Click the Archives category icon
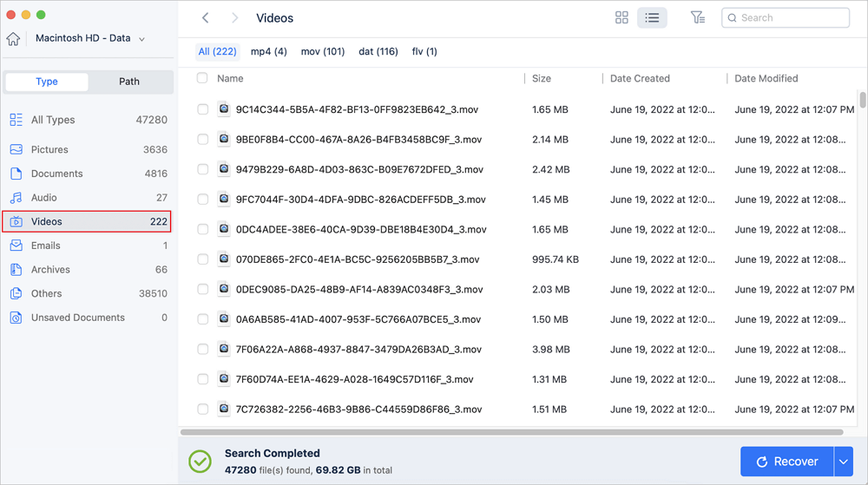This screenshot has width=868, height=485. pyautogui.click(x=16, y=269)
